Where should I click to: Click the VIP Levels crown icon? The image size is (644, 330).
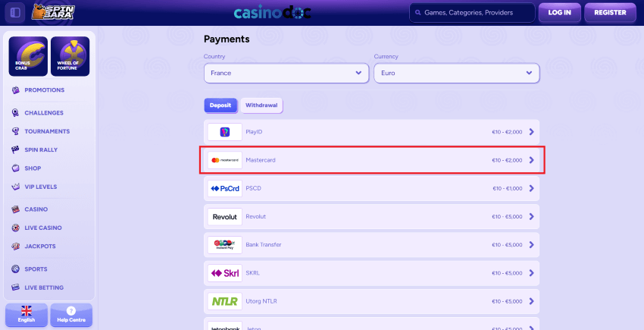click(x=16, y=187)
